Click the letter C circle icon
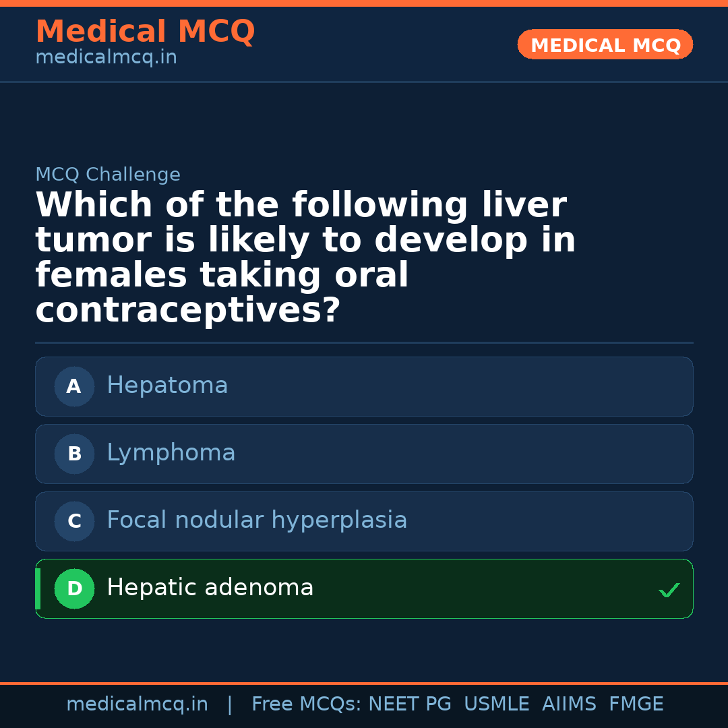Image resolution: width=728 pixels, height=728 pixels. [x=74, y=522]
